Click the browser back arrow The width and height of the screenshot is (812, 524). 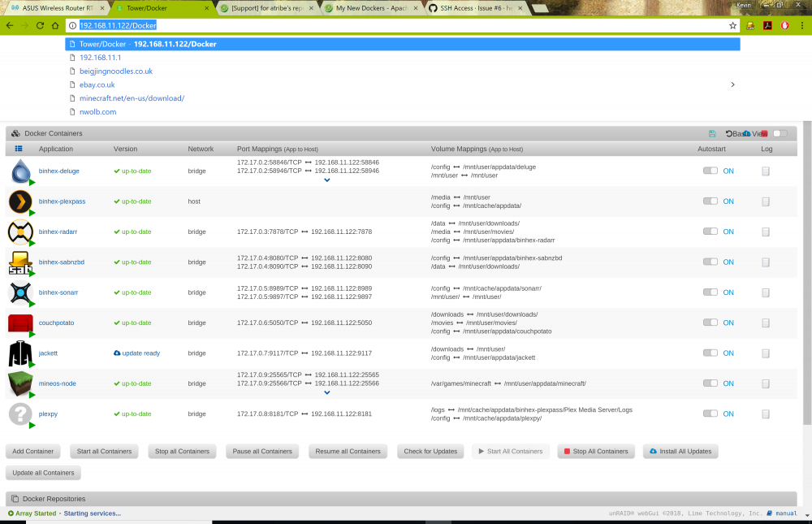coord(10,25)
